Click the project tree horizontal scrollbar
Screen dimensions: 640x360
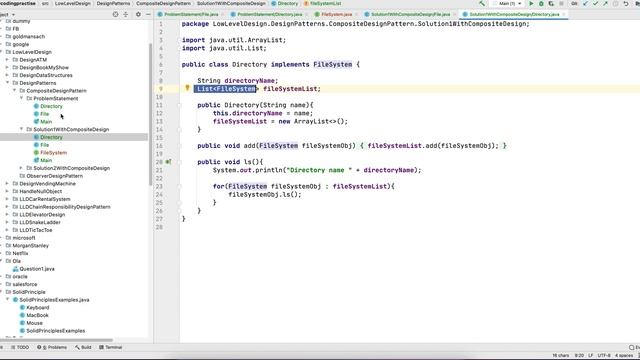[56, 340]
